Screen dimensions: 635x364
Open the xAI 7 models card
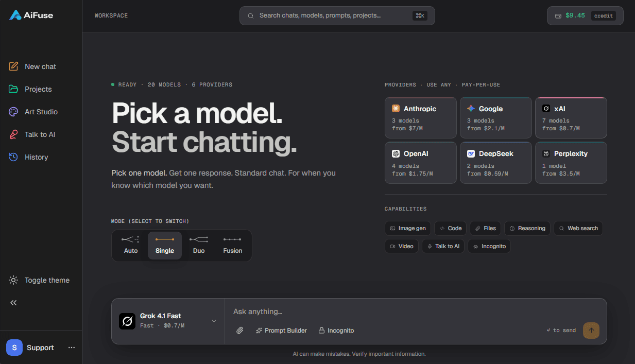[571, 118]
